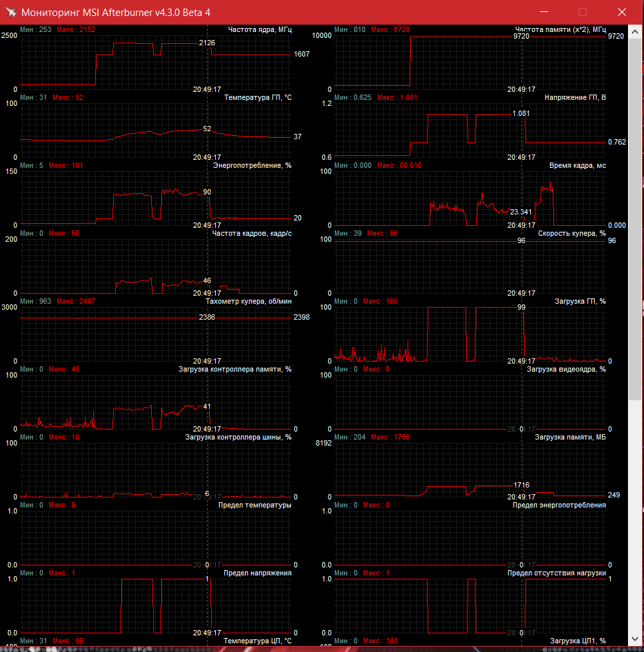Click the 2126 value on core clock graph

207,43
